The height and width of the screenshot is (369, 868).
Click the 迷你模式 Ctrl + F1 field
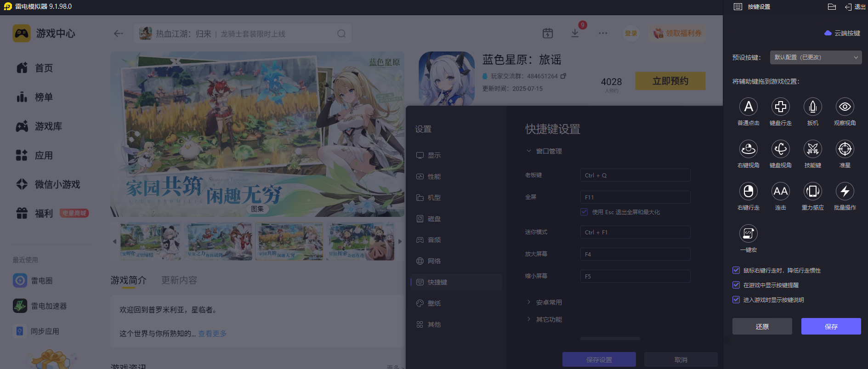(635, 232)
